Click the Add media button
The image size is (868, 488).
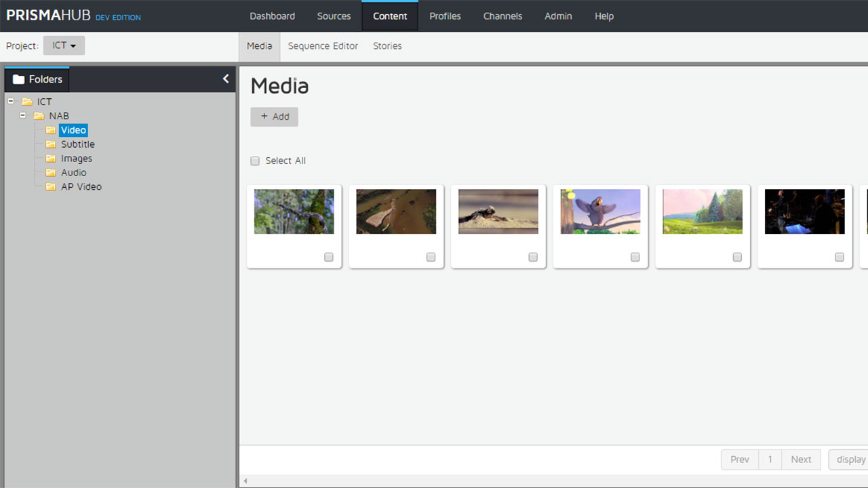click(x=275, y=117)
